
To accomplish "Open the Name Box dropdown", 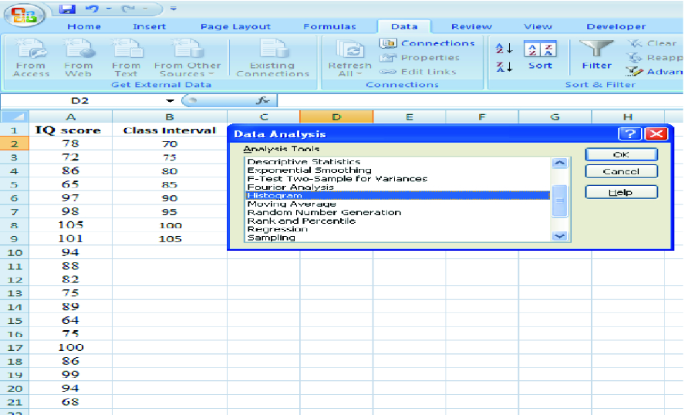I will point(170,101).
